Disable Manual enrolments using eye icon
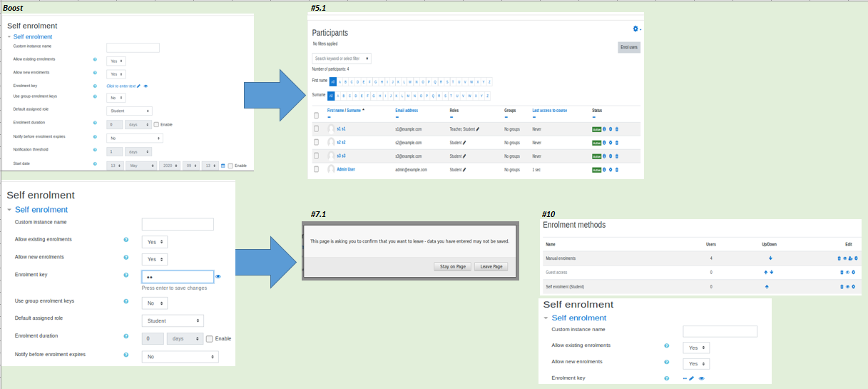Image resolution: width=868 pixels, height=389 pixels. click(845, 258)
